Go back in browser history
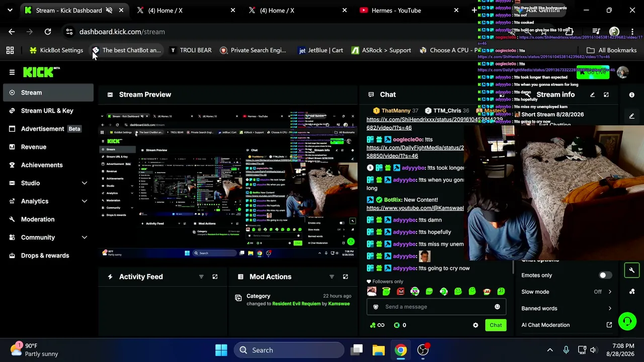 click(x=12, y=32)
